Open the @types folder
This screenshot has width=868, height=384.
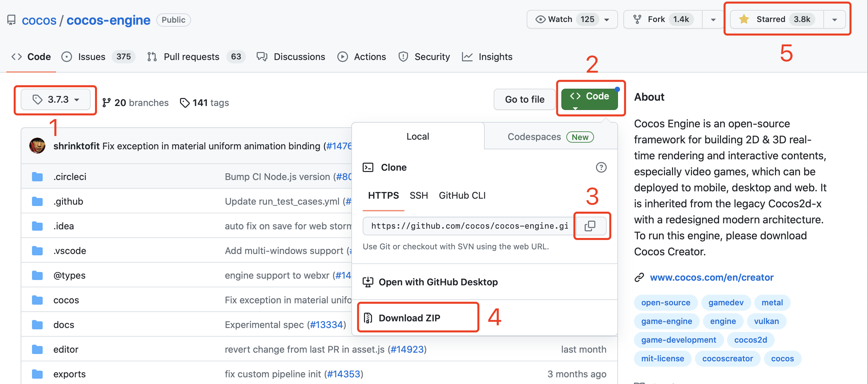(x=69, y=275)
